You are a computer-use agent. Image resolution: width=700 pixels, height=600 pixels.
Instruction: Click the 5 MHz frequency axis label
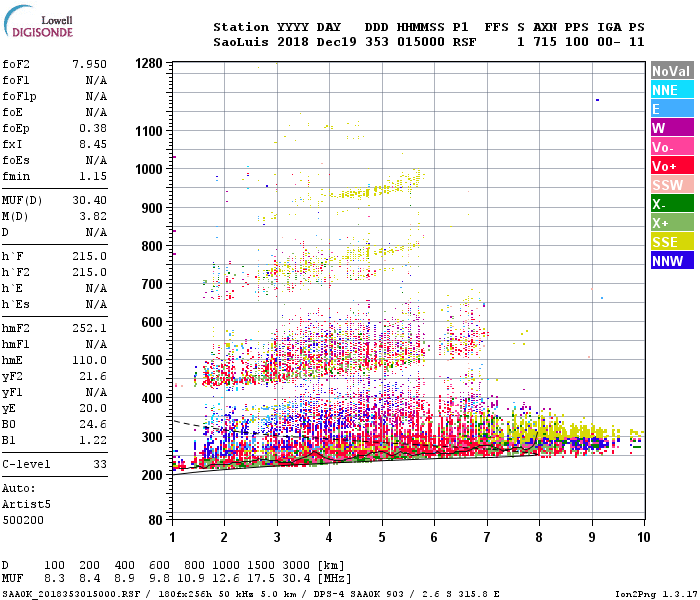click(x=382, y=538)
